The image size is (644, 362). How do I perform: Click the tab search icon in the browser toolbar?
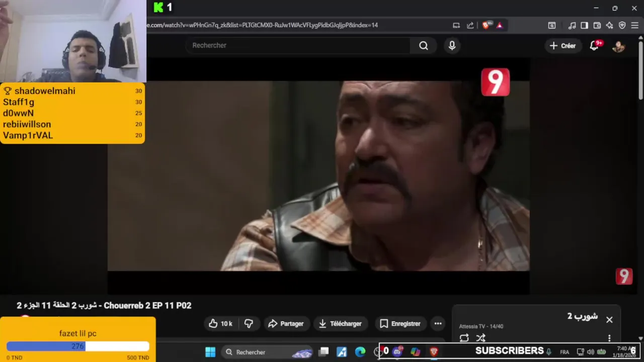click(552, 25)
